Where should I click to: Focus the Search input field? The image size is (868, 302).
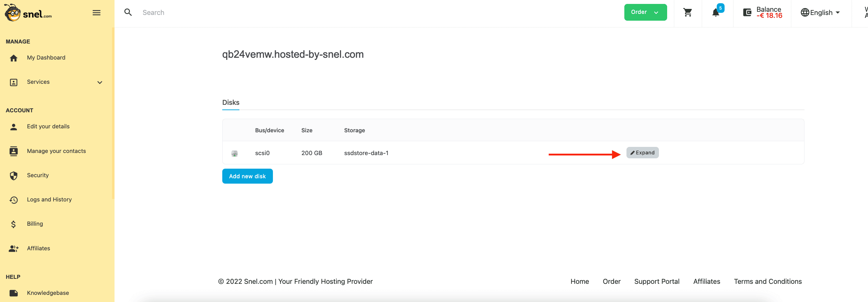285,13
